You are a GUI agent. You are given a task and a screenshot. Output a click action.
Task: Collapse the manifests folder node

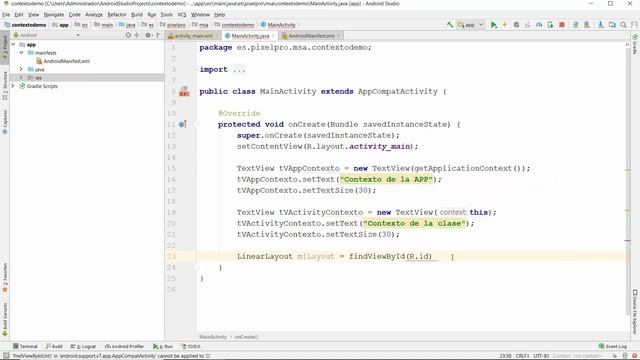(x=21, y=53)
